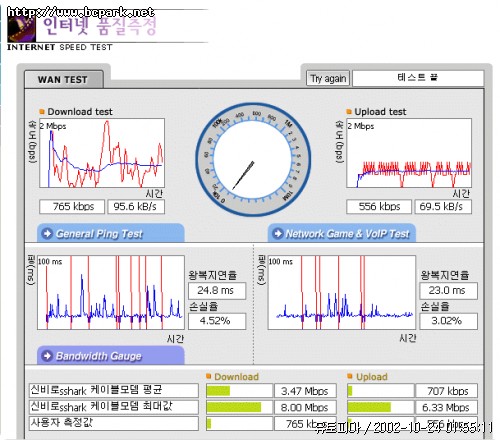
Task: Click the orange bullet beside Upload bandwidth column
Action: click(x=350, y=376)
